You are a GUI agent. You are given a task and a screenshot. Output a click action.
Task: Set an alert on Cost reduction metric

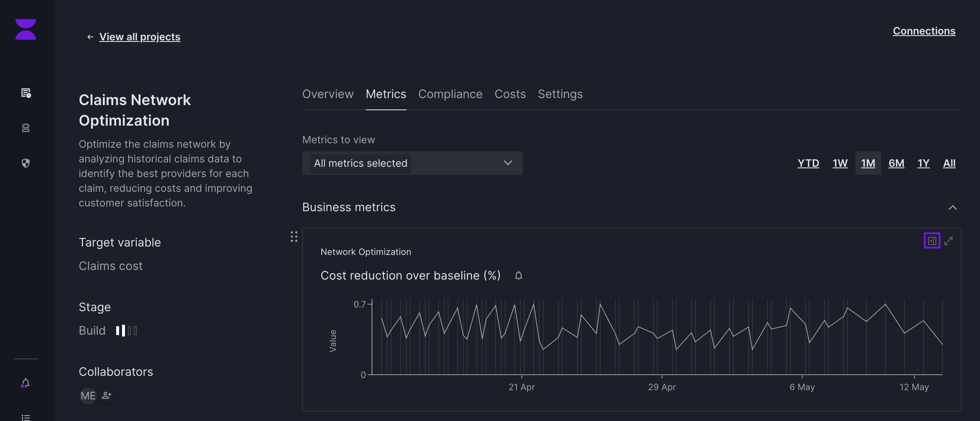click(519, 276)
